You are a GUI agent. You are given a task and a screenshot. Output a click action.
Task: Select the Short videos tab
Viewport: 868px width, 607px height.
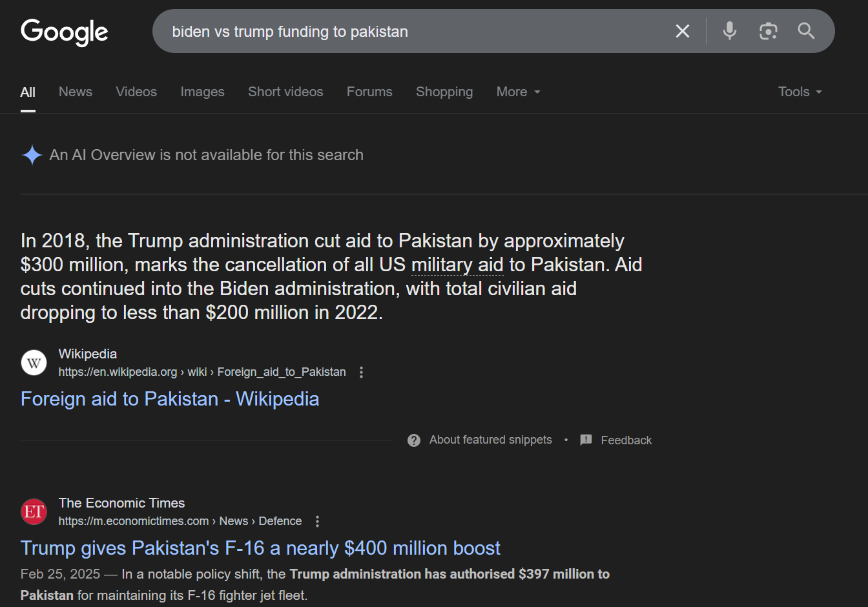click(x=285, y=92)
